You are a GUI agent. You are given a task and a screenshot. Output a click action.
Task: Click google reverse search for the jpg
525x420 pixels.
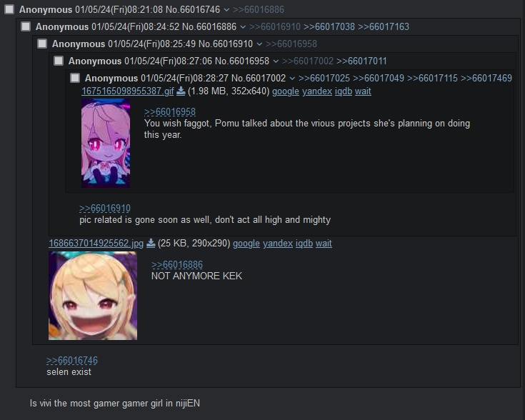(246, 243)
